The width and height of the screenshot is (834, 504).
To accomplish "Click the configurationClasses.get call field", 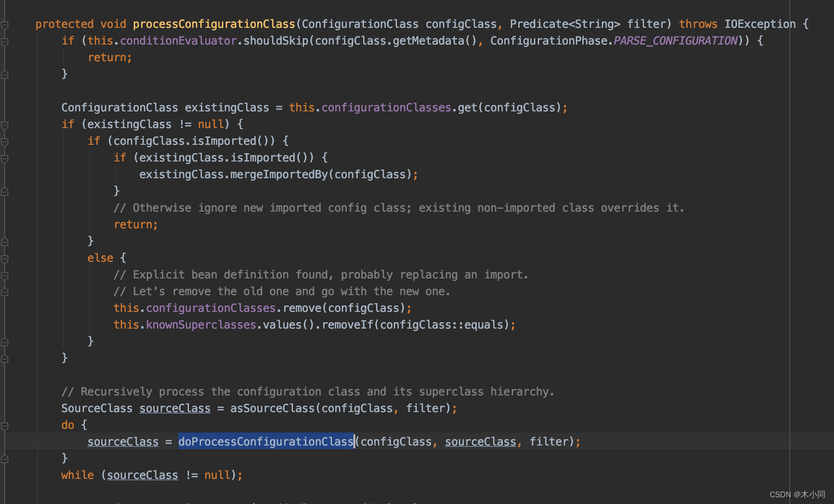I will click(386, 107).
